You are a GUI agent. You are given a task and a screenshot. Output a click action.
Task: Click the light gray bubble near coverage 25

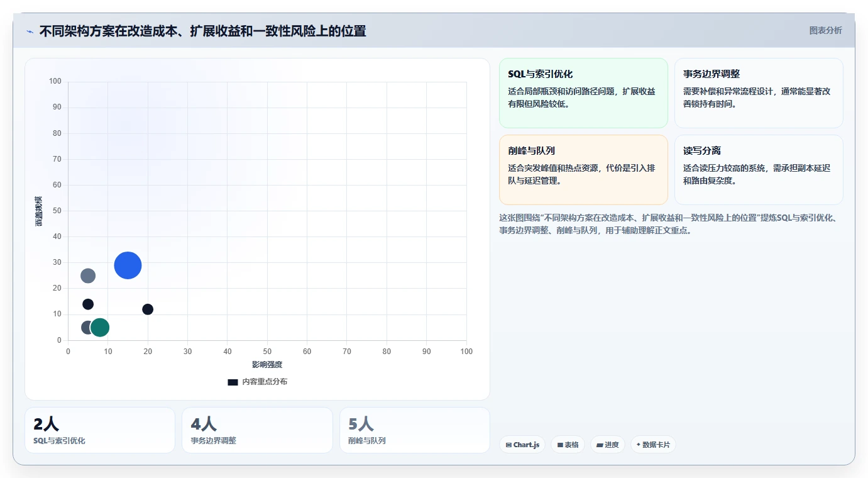(88, 275)
